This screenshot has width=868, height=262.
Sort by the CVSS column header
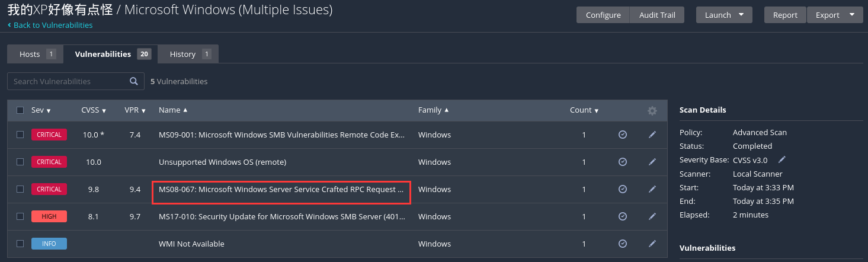point(94,110)
